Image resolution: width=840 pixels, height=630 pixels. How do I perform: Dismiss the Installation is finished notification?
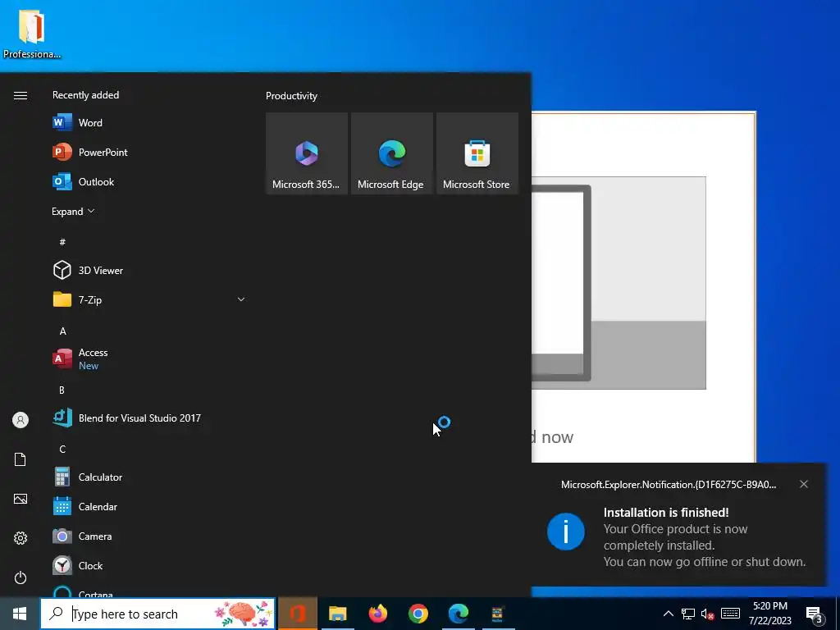804,484
